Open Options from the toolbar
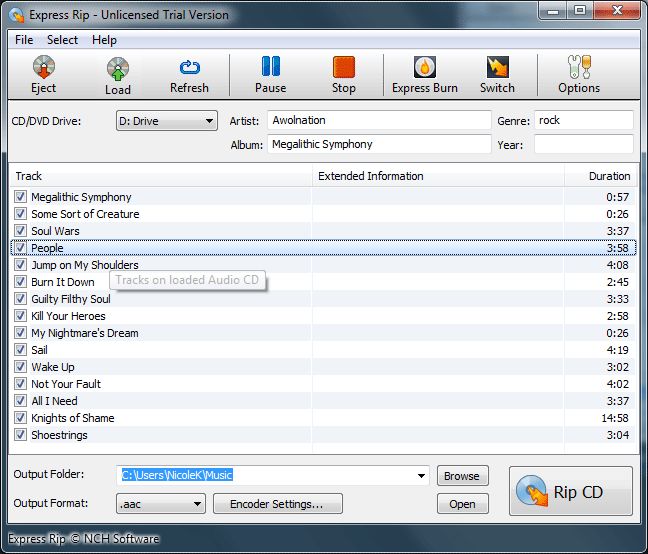648x554 pixels. tap(579, 69)
